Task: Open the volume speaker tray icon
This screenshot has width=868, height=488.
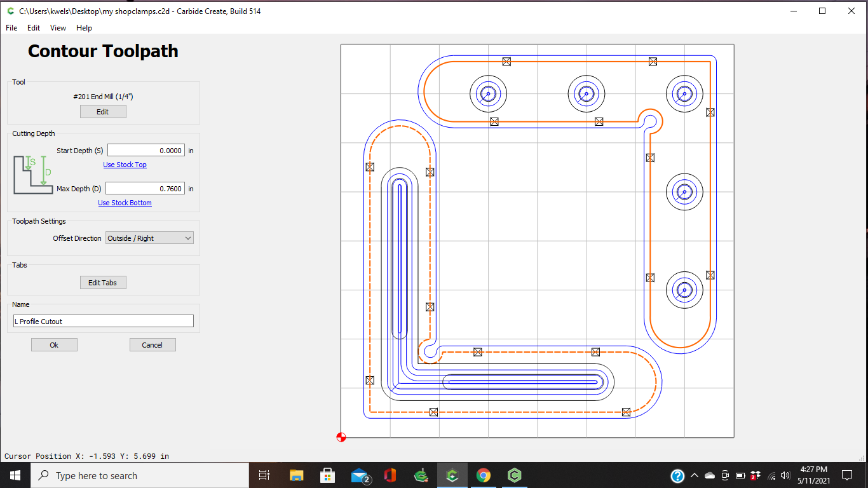Action: pos(785,475)
